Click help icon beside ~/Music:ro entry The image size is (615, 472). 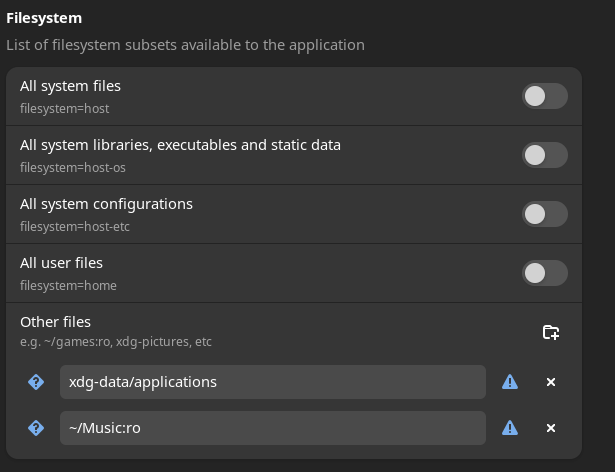coord(36,428)
